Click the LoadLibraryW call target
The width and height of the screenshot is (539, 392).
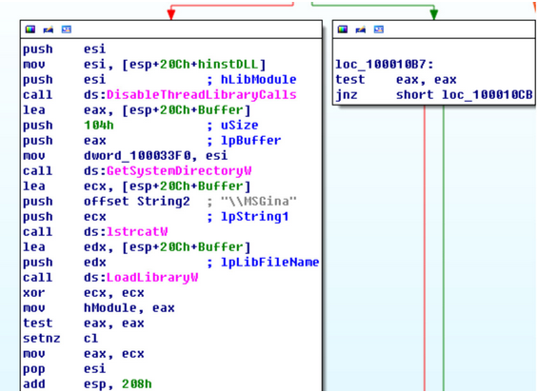coord(152,278)
